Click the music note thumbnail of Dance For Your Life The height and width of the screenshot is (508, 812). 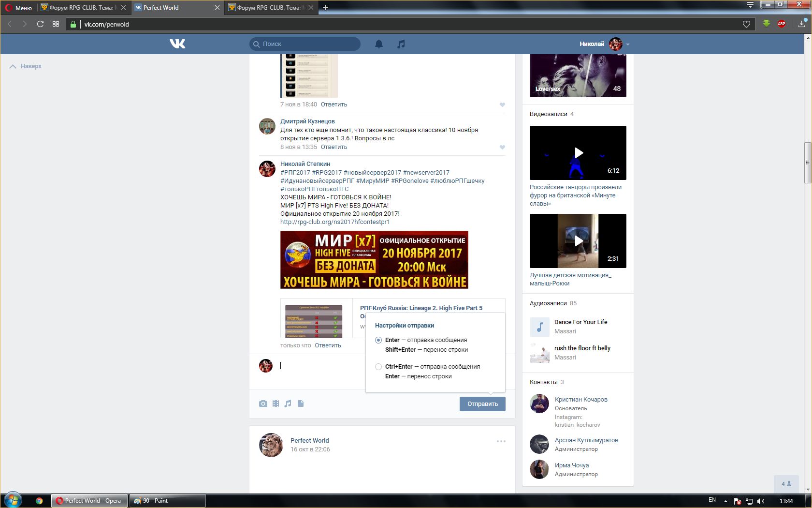click(539, 327)
